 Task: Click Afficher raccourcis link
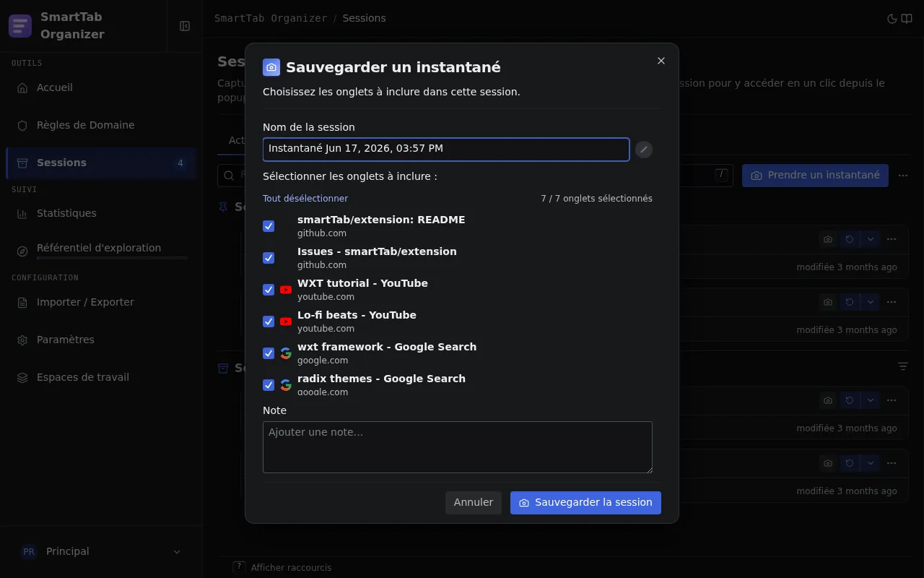[291, 568]
